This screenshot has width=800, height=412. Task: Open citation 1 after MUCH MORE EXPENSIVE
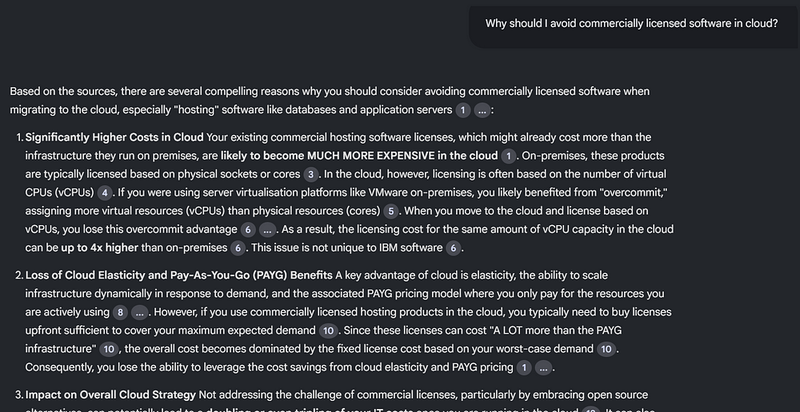click(x=508, y=156)
